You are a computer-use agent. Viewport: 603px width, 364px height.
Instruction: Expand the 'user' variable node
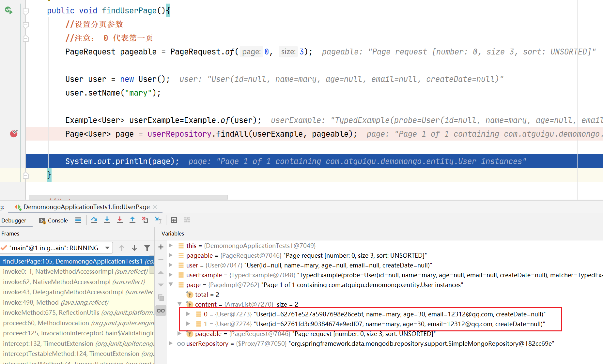(x=171, y=265)
